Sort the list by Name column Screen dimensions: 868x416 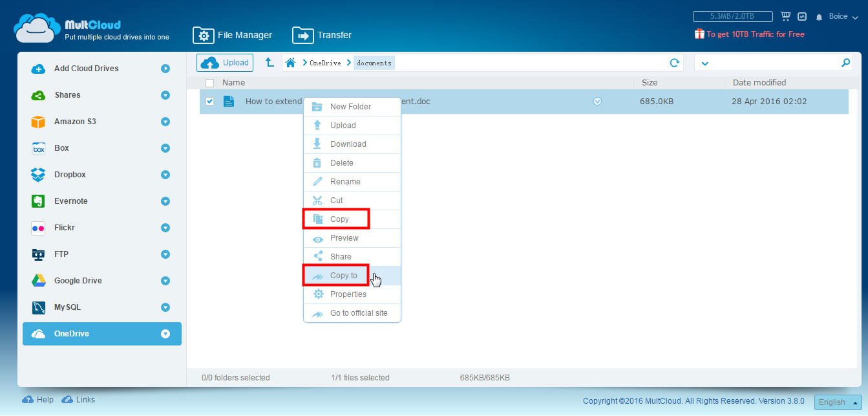tap(233, 82)
